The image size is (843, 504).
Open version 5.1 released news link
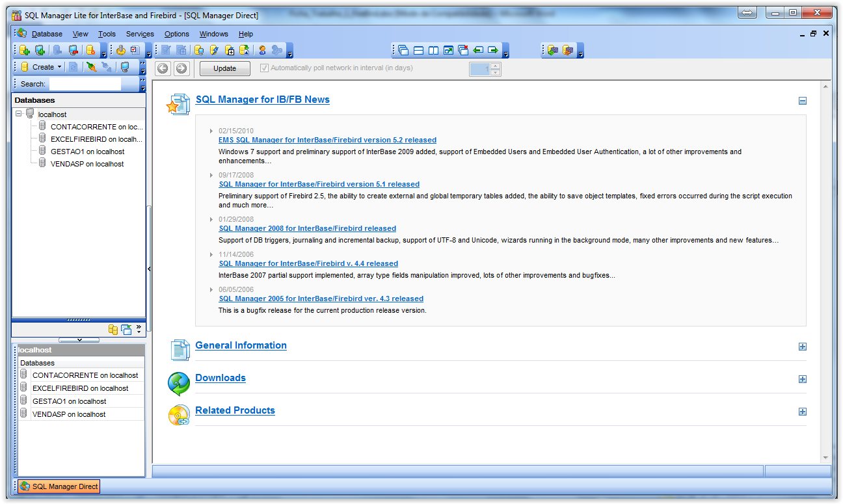coord(319,184)
